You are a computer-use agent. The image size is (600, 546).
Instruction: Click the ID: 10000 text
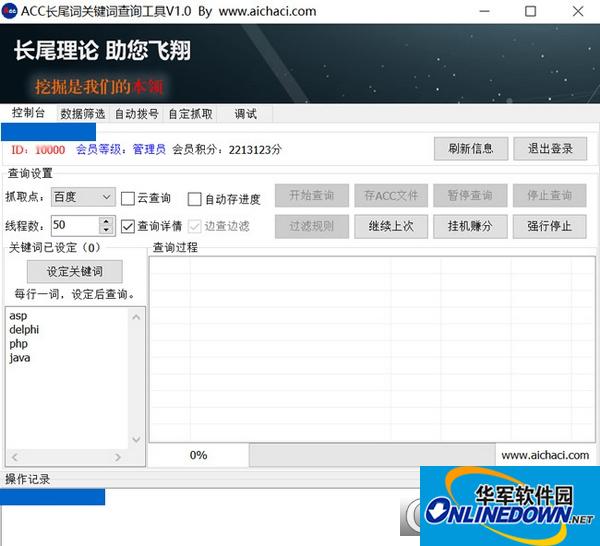pos(38,149)
